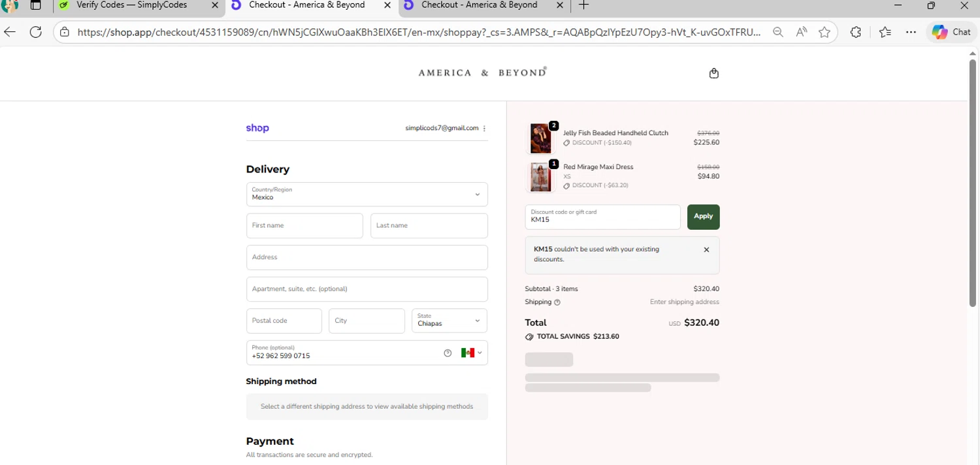The width and height of the screenshot is (980, 465).
Task: Close the Verify Codes SimplyCodes tab
Action: 215,5
